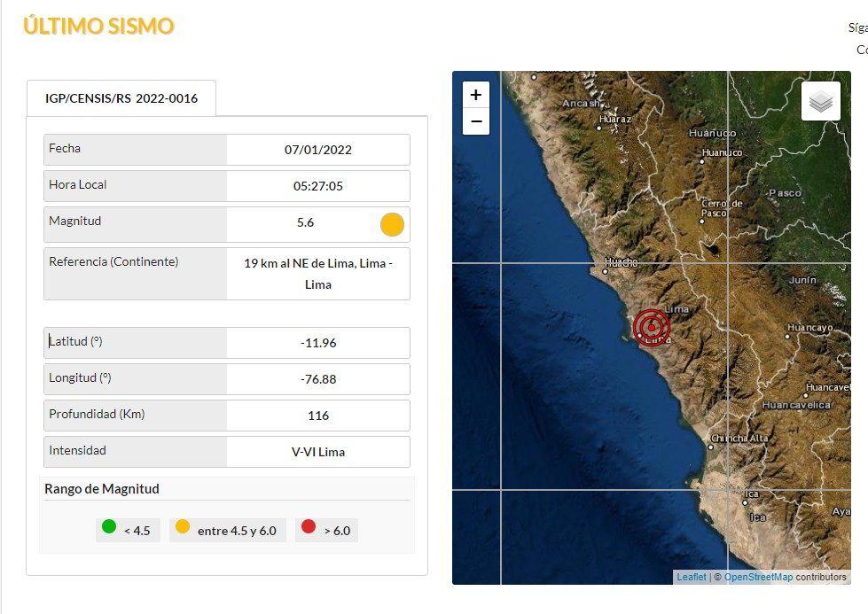The width and height of the screenshot is (868, 614).
Task: Click the Longitud (°) label
Action: click(80, 377)
